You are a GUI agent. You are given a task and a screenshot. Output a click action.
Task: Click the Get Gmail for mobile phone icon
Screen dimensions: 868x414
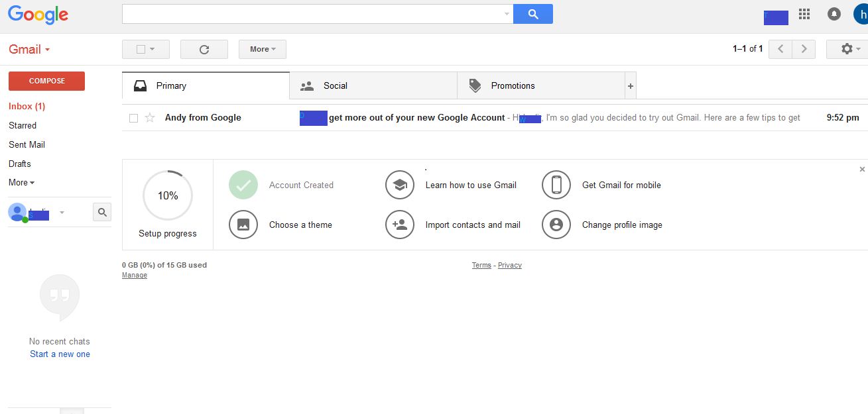556,185
